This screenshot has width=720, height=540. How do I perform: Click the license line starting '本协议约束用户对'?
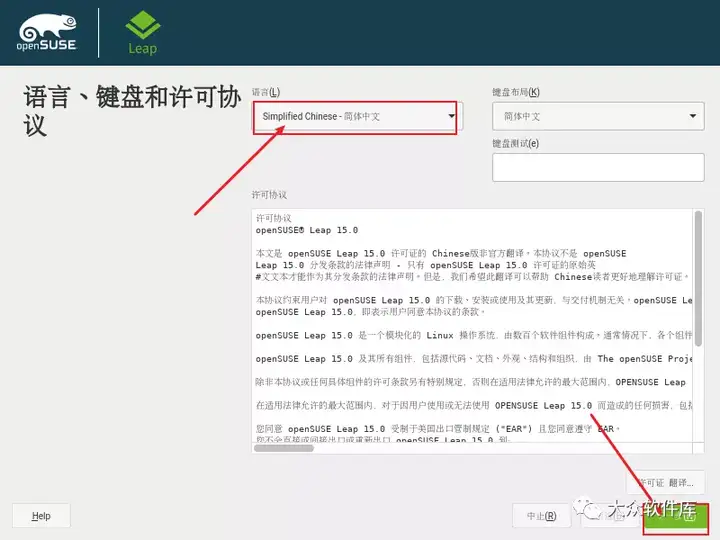[x=474, y=300]
